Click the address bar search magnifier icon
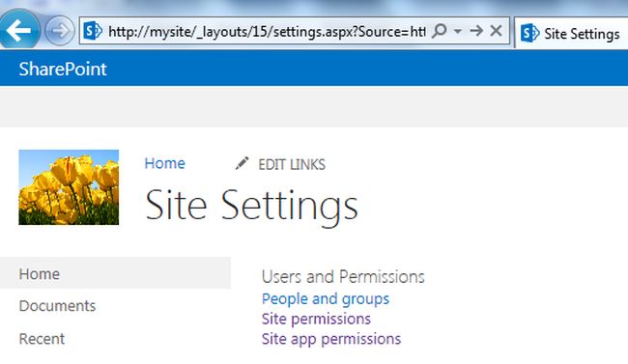This screenshot has width=628, height=364. tap(440, 31)
